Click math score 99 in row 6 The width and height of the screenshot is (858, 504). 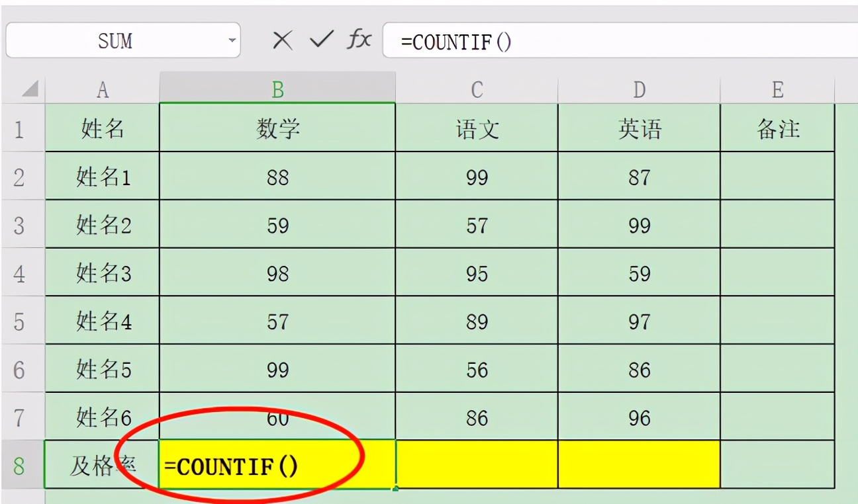click(277, 368)
